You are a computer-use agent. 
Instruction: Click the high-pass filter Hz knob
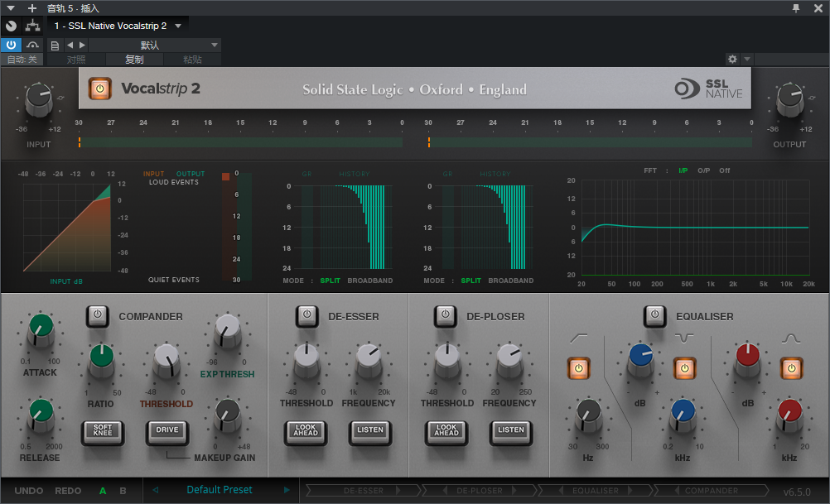click(588, 415)
